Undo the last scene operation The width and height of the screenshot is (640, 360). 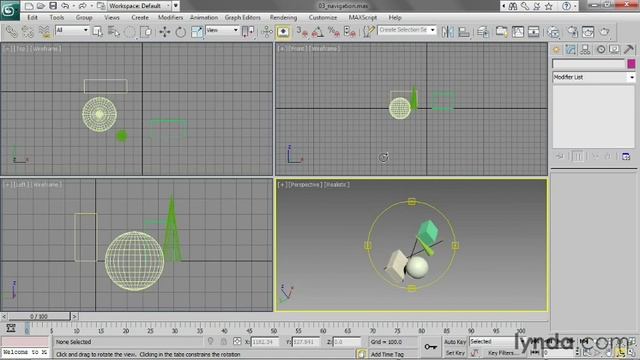65,6
